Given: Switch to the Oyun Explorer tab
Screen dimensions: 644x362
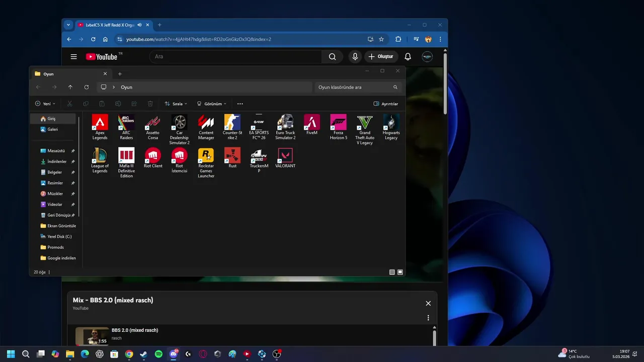Looking at the screenshot, I should coord(70,74).
